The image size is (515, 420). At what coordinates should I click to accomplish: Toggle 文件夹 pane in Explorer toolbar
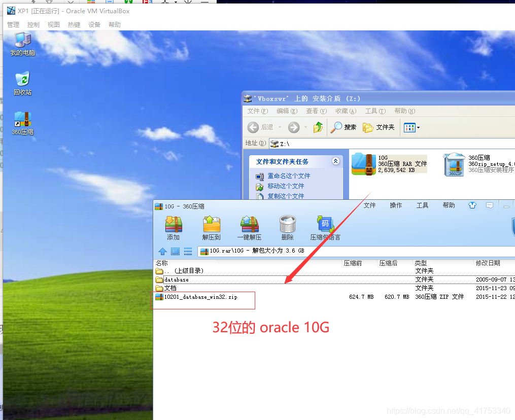[379, 127]
